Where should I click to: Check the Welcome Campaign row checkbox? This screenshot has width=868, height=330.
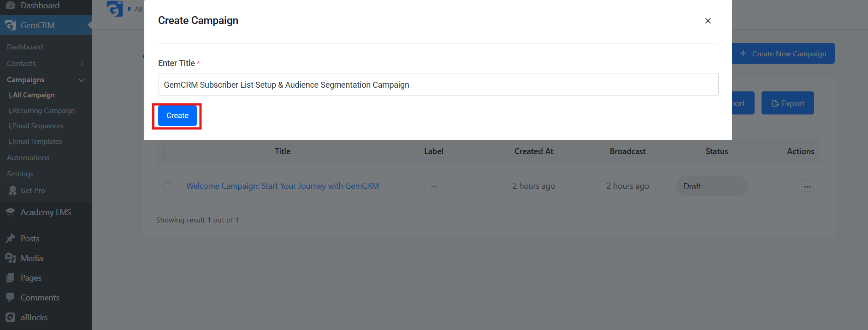click(168, 186)
